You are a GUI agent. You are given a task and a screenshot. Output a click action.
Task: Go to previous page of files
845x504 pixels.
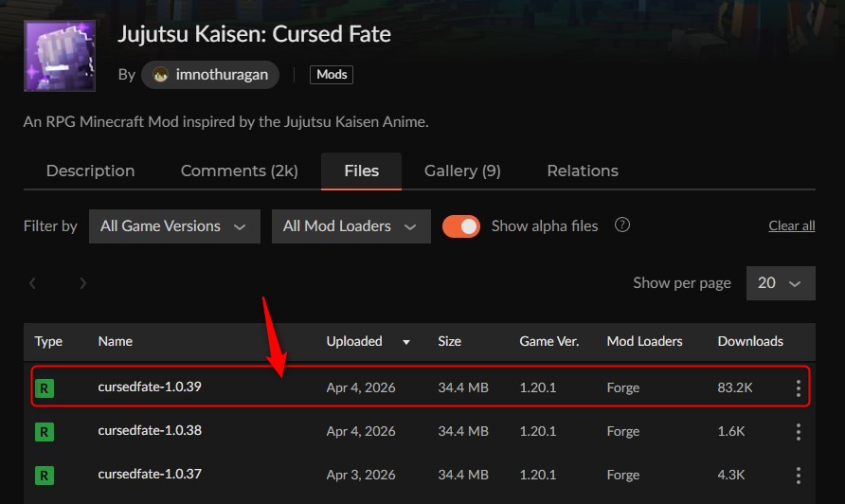point(32,283)
